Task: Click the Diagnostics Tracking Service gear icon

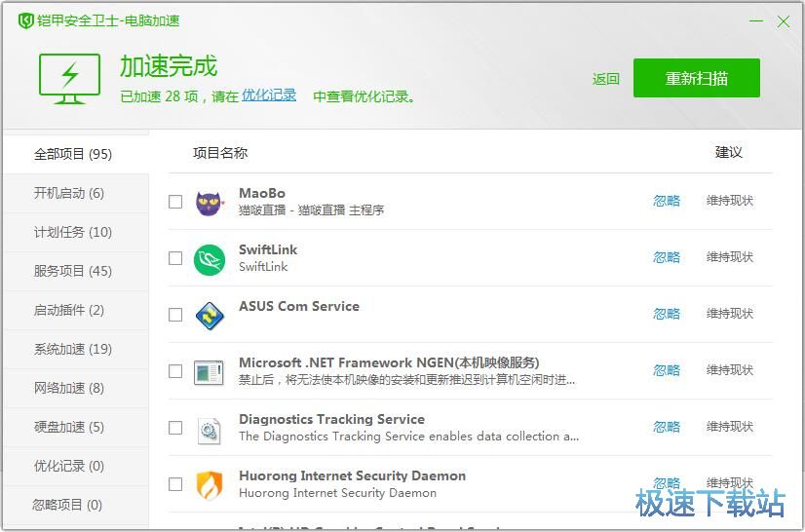Action: pos(209,431)
